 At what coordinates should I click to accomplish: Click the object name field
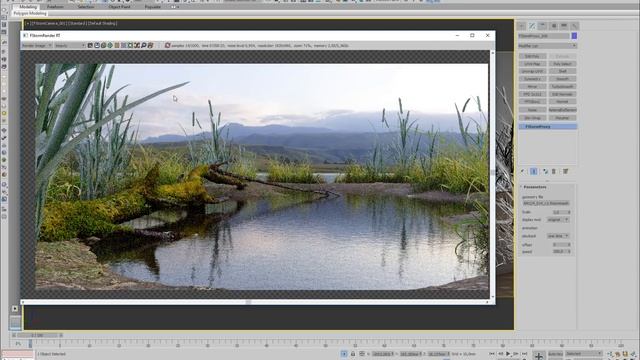coord(544,36)
